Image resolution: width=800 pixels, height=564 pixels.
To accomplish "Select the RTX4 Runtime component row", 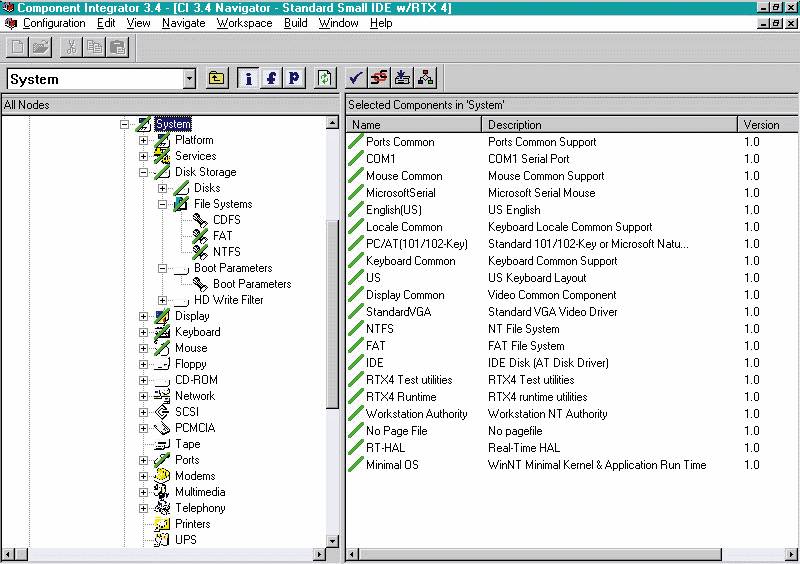I will (x=571, y=397).
